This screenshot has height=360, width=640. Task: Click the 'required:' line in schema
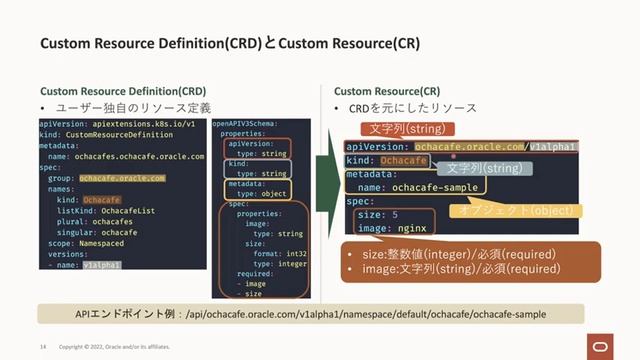(255, 273)
